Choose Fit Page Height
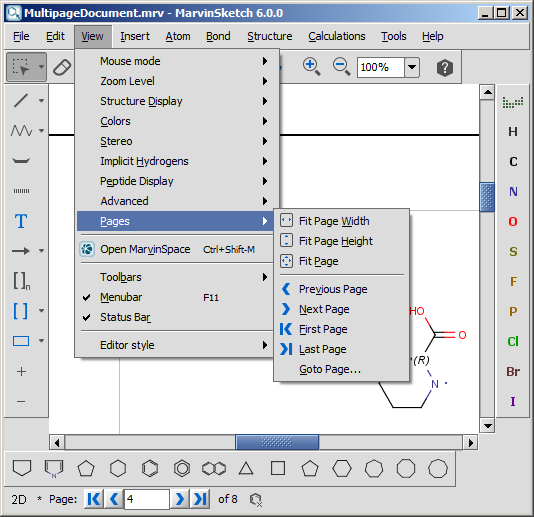534x517 pixels. click(341, 241)
